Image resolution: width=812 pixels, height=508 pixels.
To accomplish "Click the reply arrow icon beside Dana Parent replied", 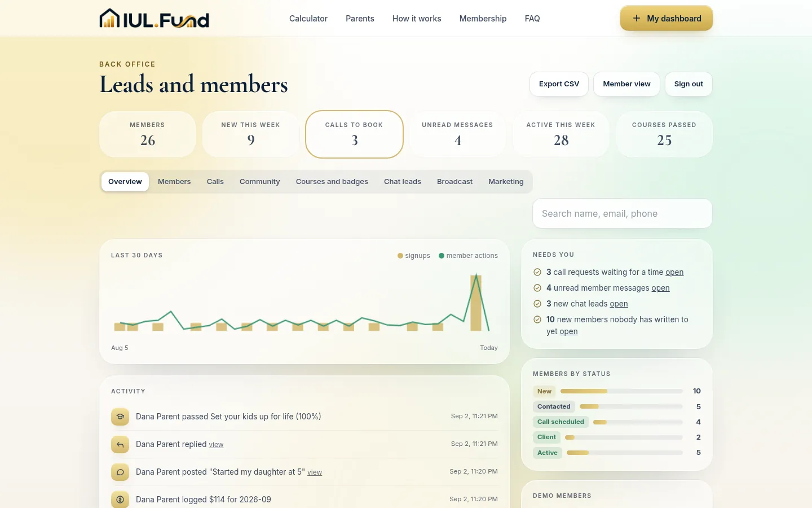I will coord(120,444).
